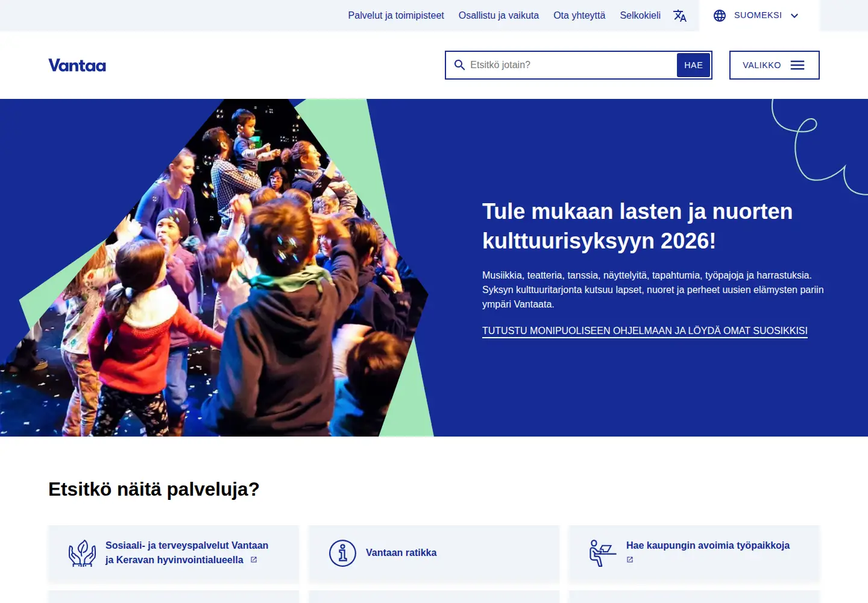The image size is (868, 603).
Task: Go to Ota yhteyttä
Action: coord(579,16)
